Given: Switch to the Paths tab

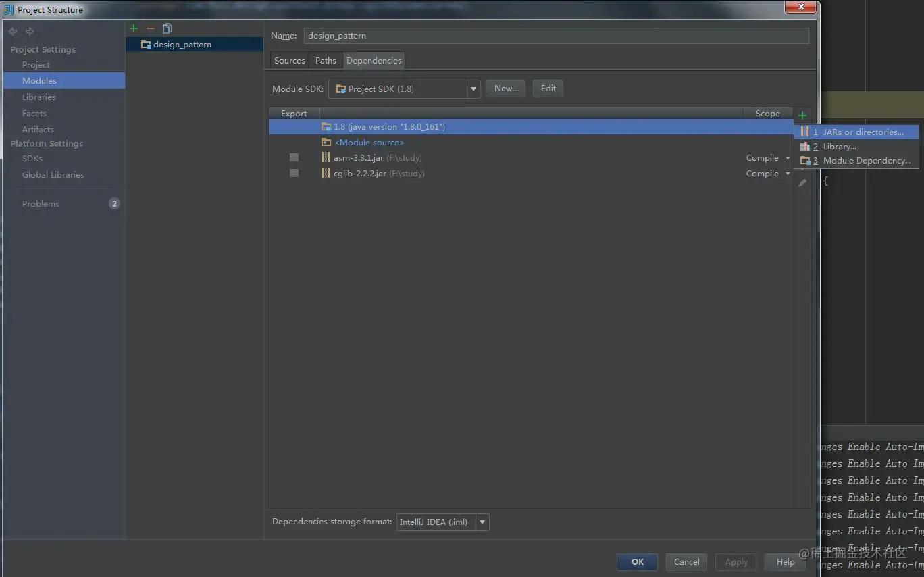Looking at the screenshot, I should coord(326,60).
